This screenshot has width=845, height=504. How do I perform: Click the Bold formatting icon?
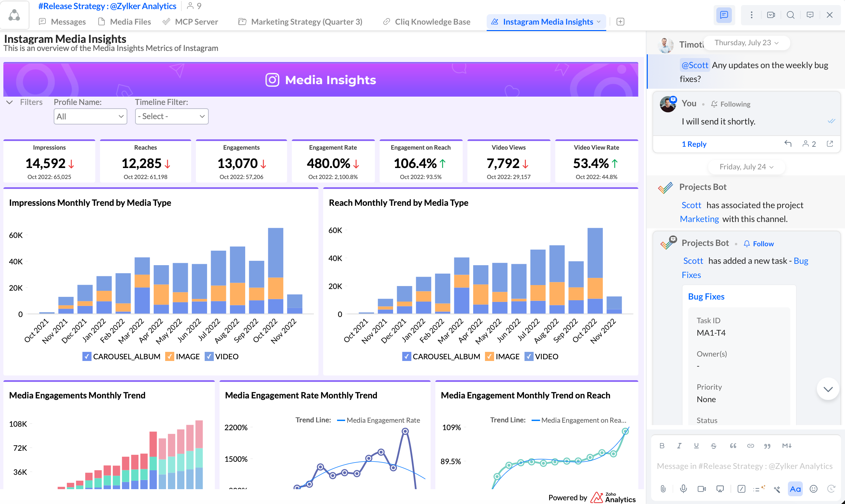pos(662,446)
